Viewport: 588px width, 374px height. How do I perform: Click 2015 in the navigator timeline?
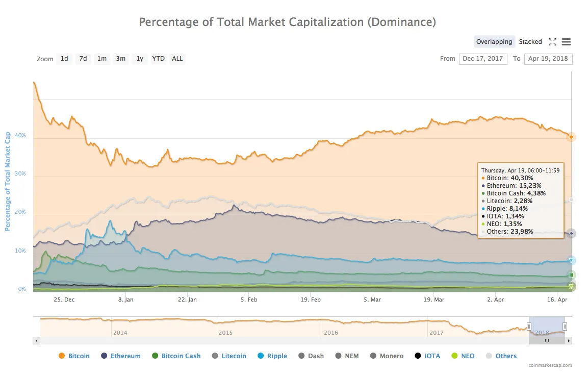tap(225, 332)
